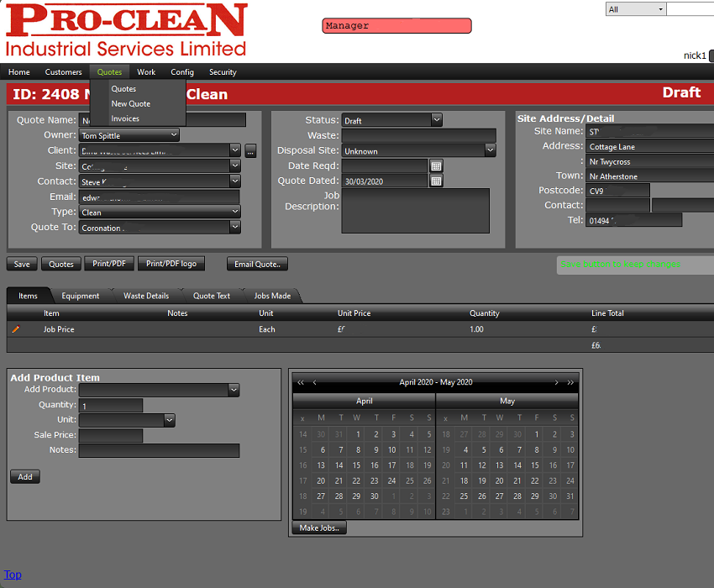Click the pencil edit icon for Job Price
The width and height of the screenshot is (714, 588).
(x=15, y=329)
